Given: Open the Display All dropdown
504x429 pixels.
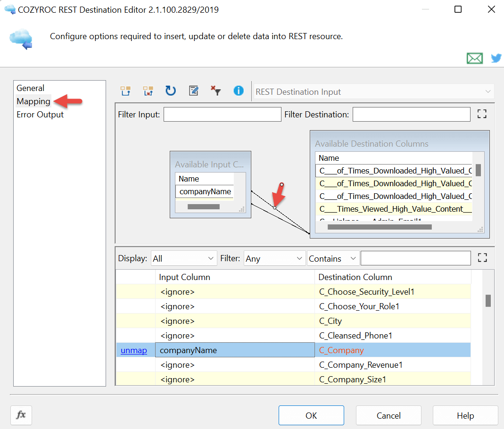Looking at the screenshot, I should [x=184, y=258].
